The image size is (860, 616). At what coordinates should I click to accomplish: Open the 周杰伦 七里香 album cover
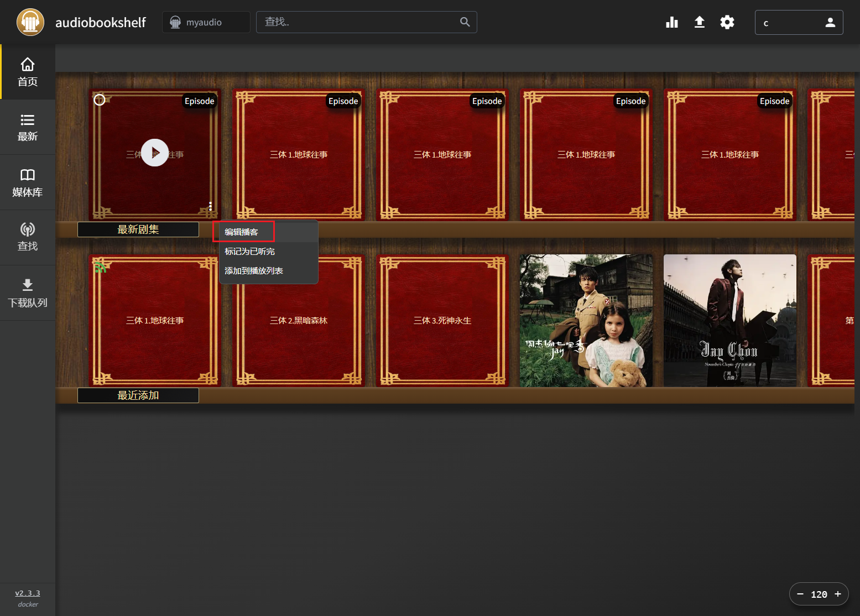(x=586, y=321)
